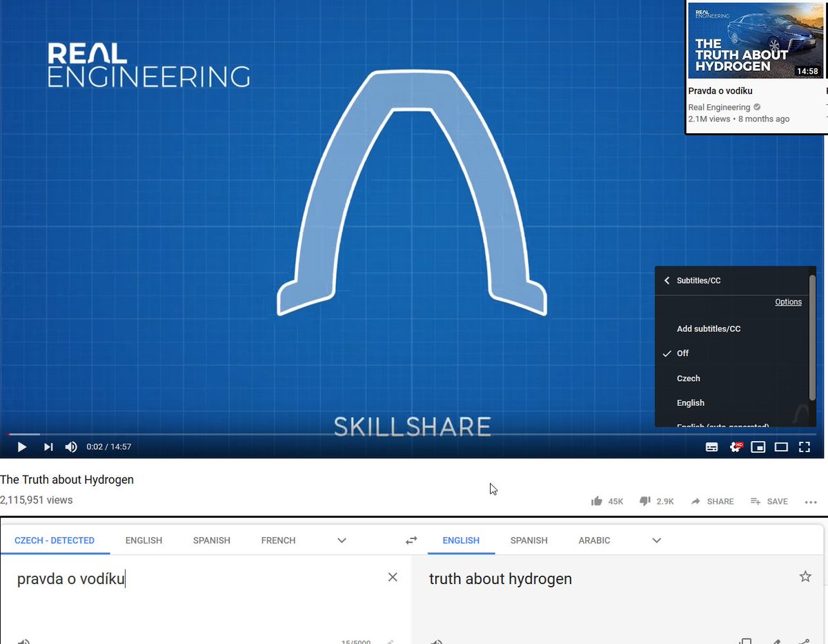The width and height of the screenshot is (828, 644).
Task: Select the Czech - Detected source tab
Action: [x=55, y=540]
